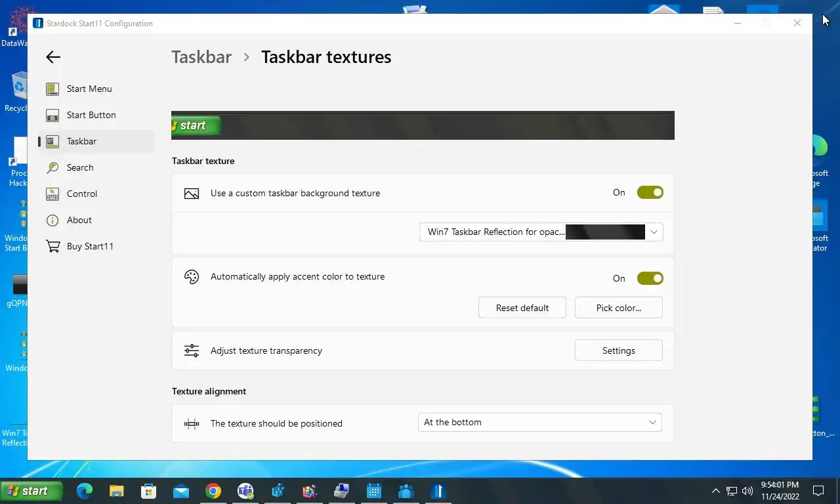Screen dimensions: 840x504
Task: Open the Control settings page
Action: 96,194
